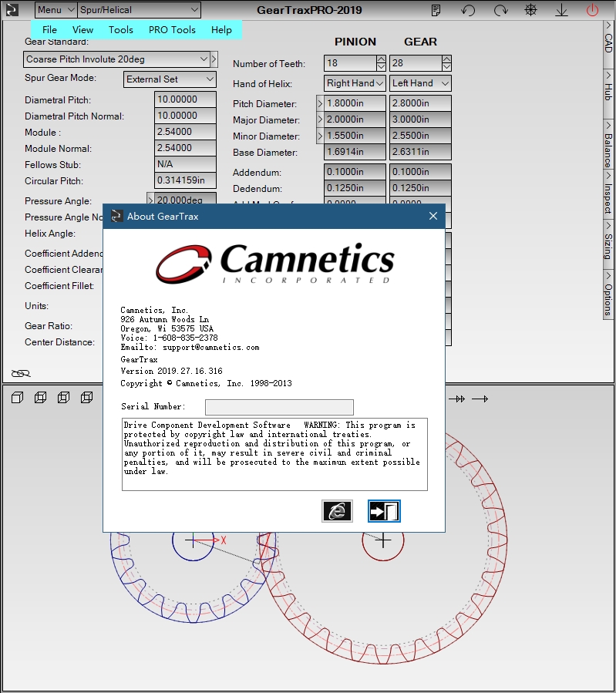Click the pinion Dedendum 0.1250in field
Image resolution: width=616 pixels, height=693 pixels.
(355, 188)
